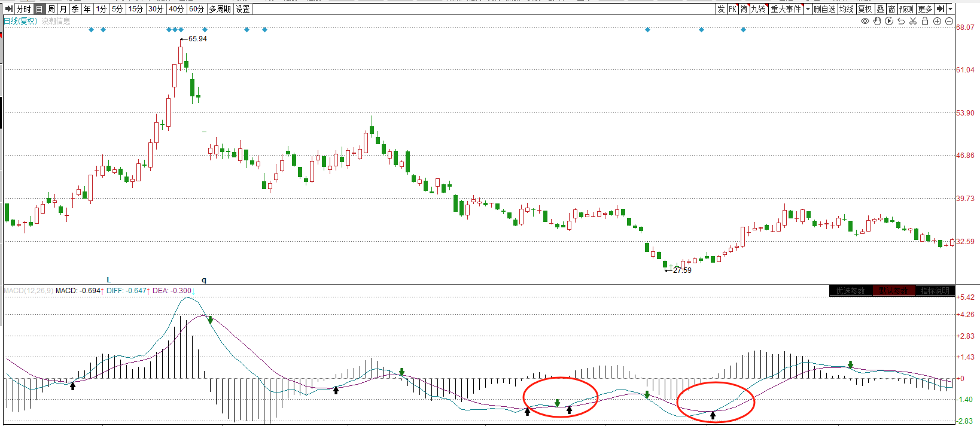Screen dimensions: 980x426
Task: Switch to 5分 minute chart
Action: (x=117, y=9)
